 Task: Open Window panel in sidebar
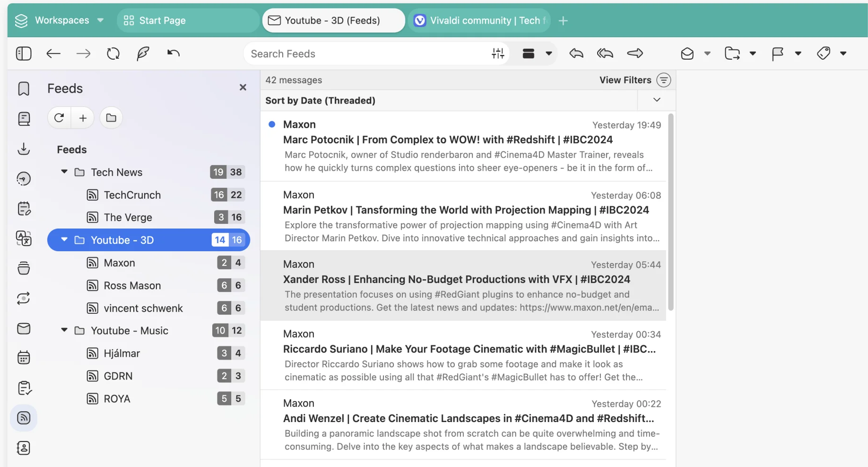point(24,268)
